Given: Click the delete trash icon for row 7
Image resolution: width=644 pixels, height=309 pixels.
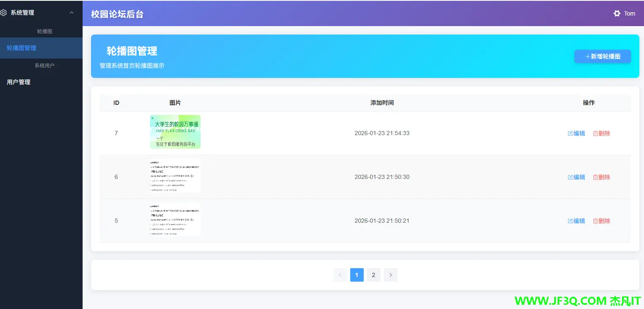Looking at the screenshot, I should click(x=595, y=133).
